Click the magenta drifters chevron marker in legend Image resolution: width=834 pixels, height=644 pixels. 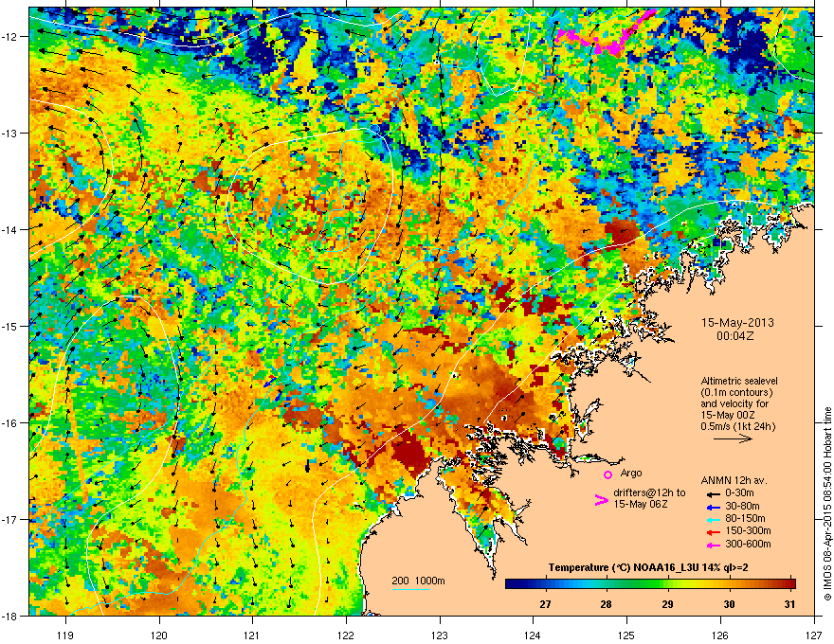pos(601,500)
